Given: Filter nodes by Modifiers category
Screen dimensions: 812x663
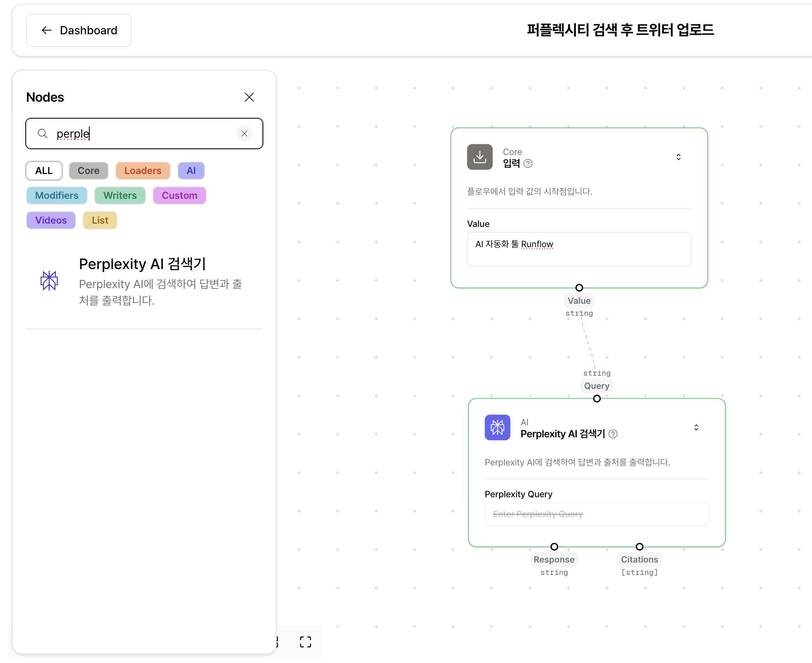Looking at the screenshot, I should pos(57,196).
